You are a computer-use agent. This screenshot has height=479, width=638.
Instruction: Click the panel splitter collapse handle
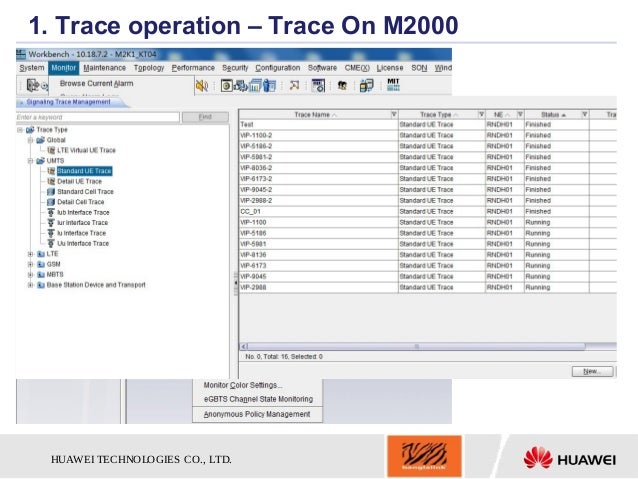236,282
